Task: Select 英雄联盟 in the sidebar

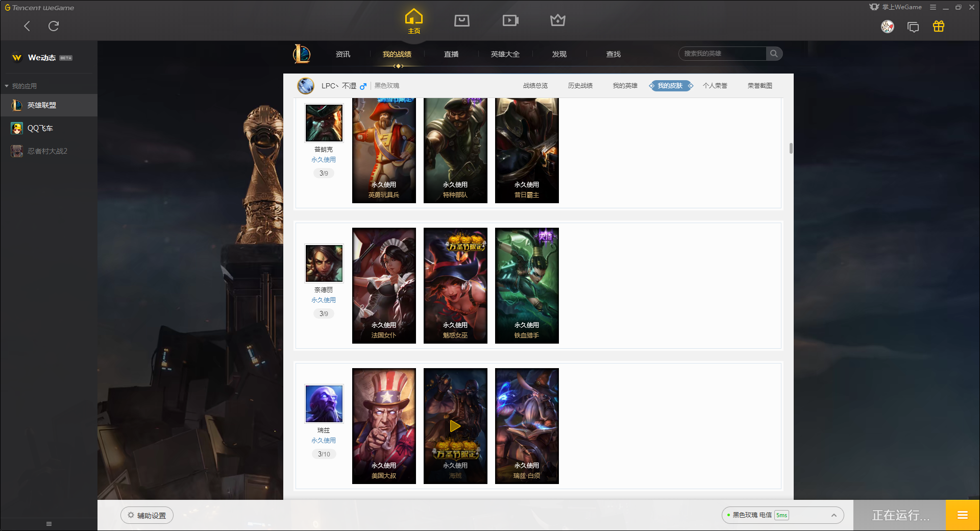Action: (48, 105)
